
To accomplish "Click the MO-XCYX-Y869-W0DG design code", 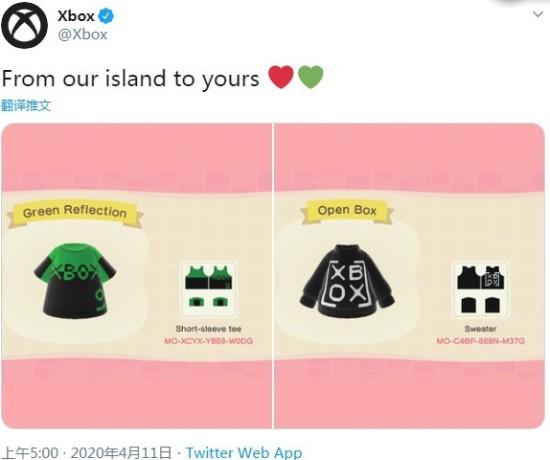I will (209, 341).
